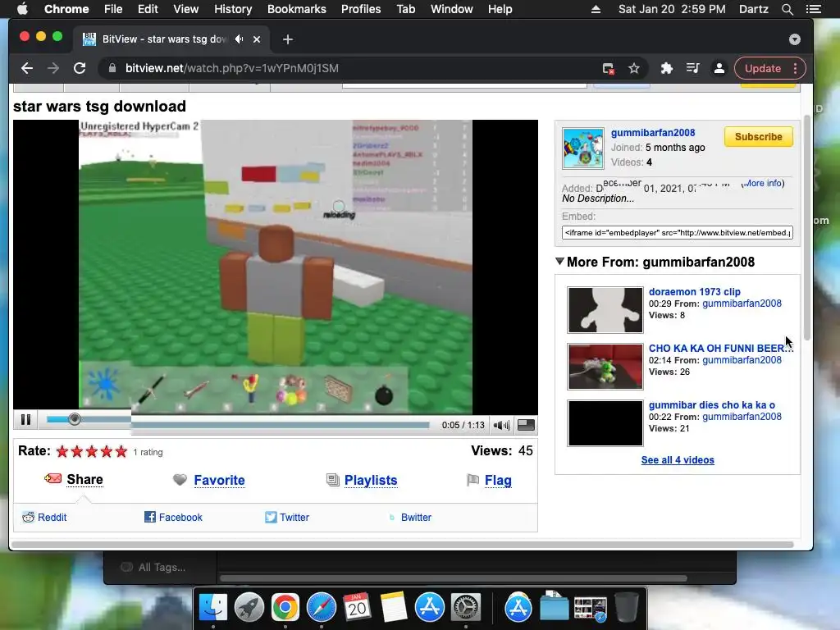This screenshot has width=840, height=630.
Task: Open Chrome extensions puzzle icon
Action: click(x=666, y=69)
